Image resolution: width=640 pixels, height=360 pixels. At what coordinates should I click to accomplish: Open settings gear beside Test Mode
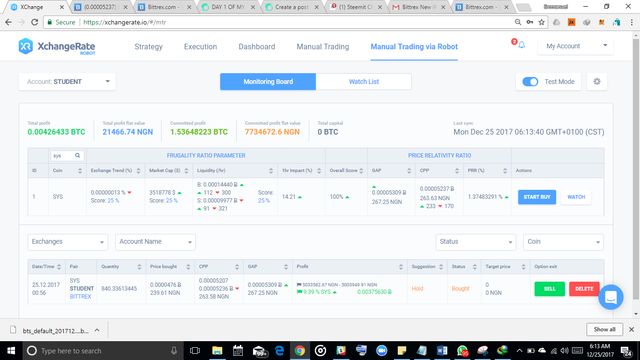(x=597, y=82)
